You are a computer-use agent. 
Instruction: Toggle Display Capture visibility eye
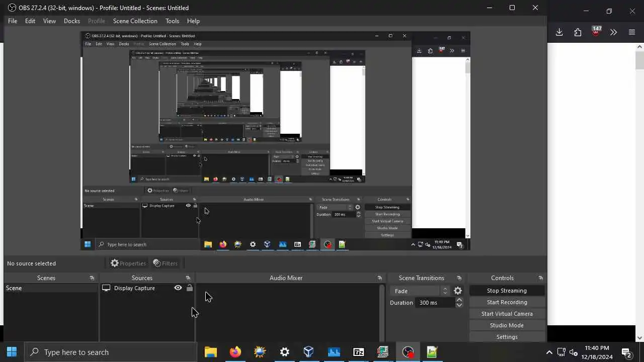pyautogui.click(x=178, y=288)
